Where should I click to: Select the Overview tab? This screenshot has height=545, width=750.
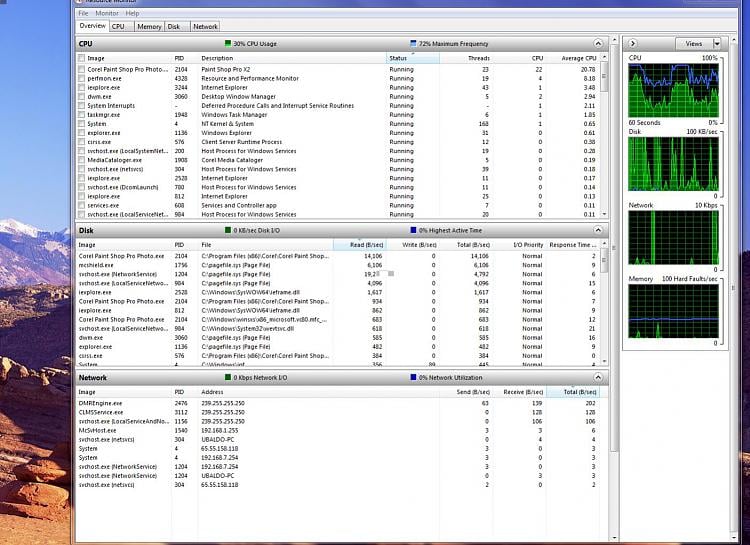[x=93, y=26]
